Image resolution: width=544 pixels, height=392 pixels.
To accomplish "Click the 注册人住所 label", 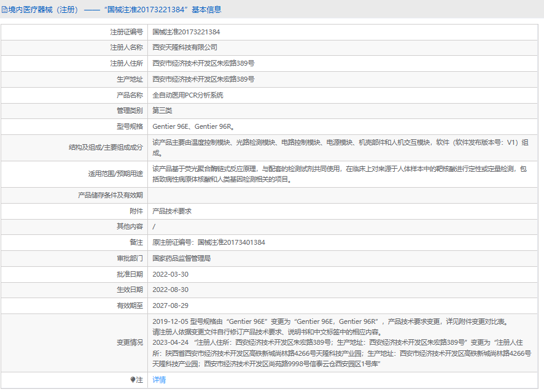I will pyautogui.click(x=126, y=63).
